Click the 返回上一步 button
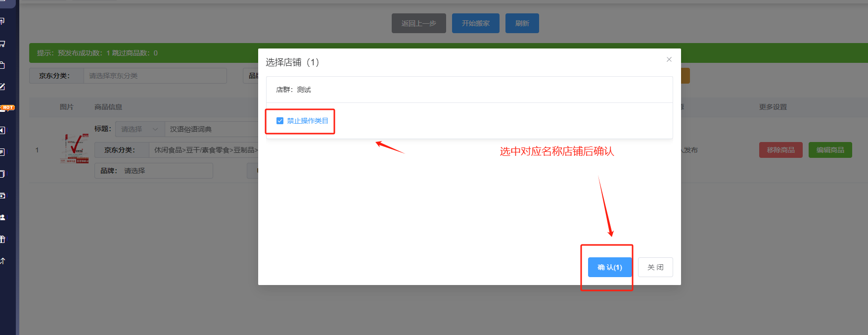Viewport: 868px width, 335px height. click(x=418, y=23)
